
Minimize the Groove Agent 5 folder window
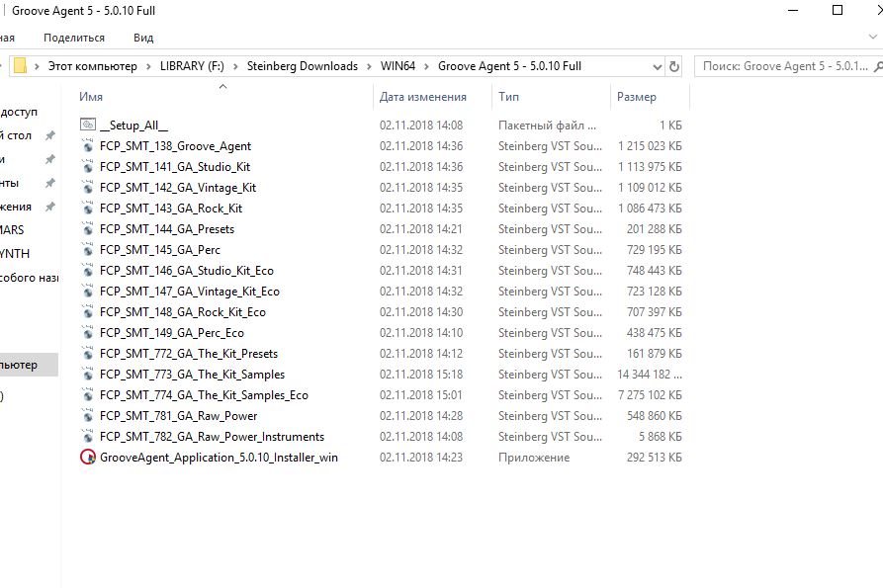[x=793, y=10]
